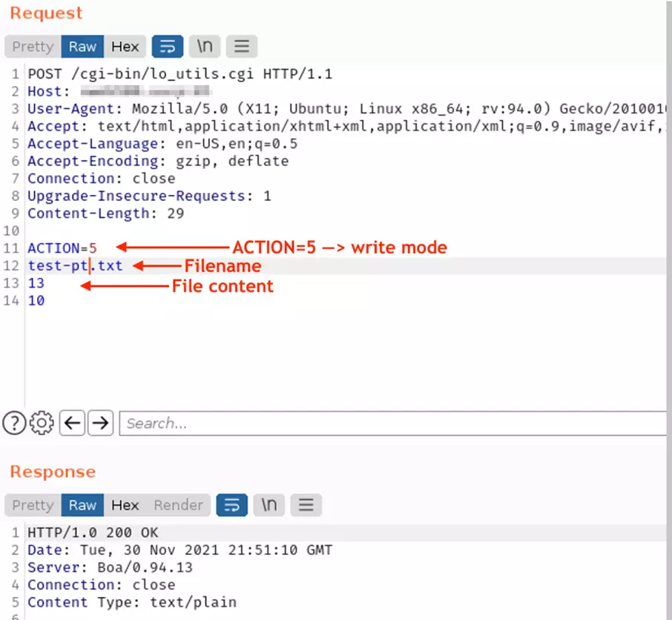Click the Upgrade-Insecure-Requests header line

(x=150, y=196)
